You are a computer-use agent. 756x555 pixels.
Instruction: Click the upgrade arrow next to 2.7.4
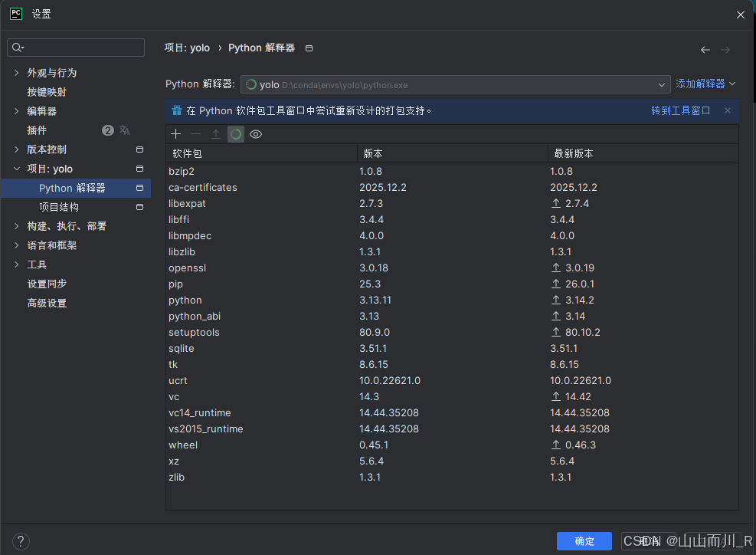click(x=556, y=203)
